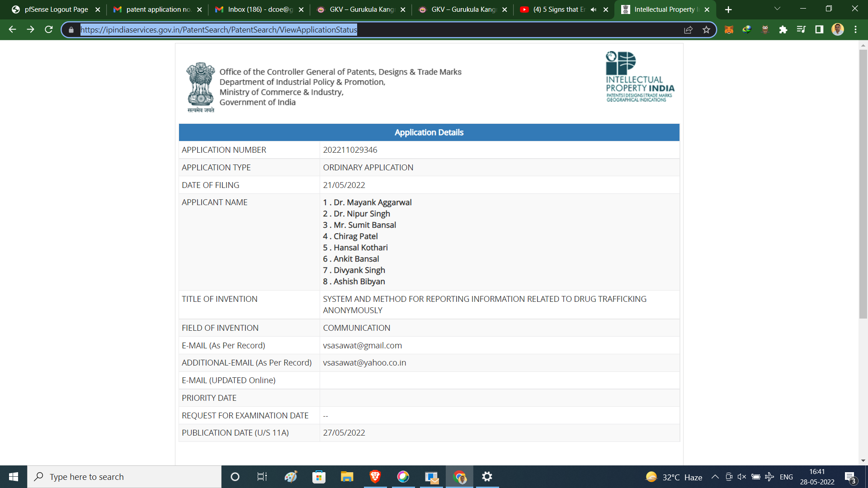Image resolution: width=868 pixels, height=488 pixels.
Task: Open Brave browser from the taskbar
Action: (375, 477)
